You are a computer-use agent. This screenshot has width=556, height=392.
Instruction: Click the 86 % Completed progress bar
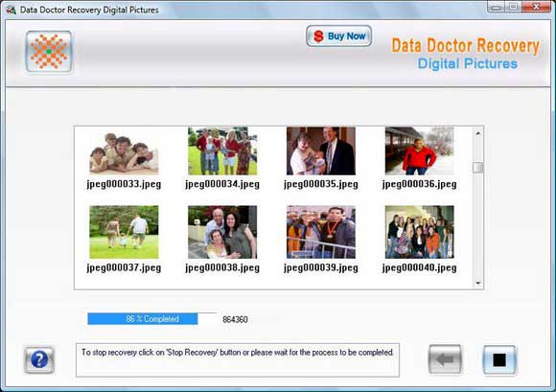click(152, 318)
